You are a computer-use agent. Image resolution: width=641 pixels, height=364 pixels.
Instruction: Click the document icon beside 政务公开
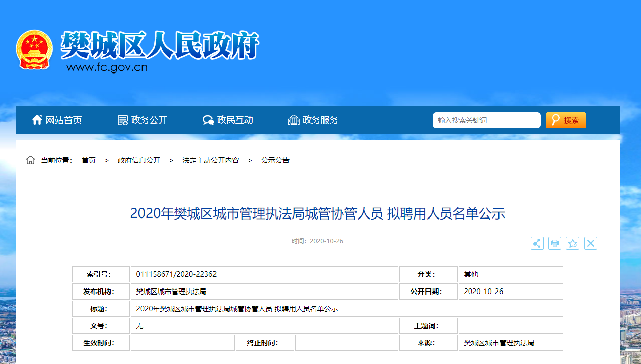(x=122, y=120)
